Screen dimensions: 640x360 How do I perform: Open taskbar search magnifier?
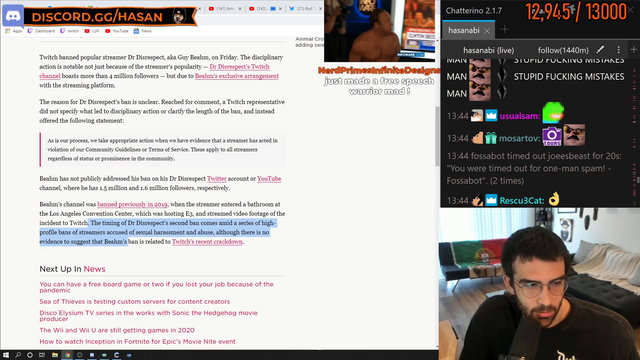click(18, 355)
